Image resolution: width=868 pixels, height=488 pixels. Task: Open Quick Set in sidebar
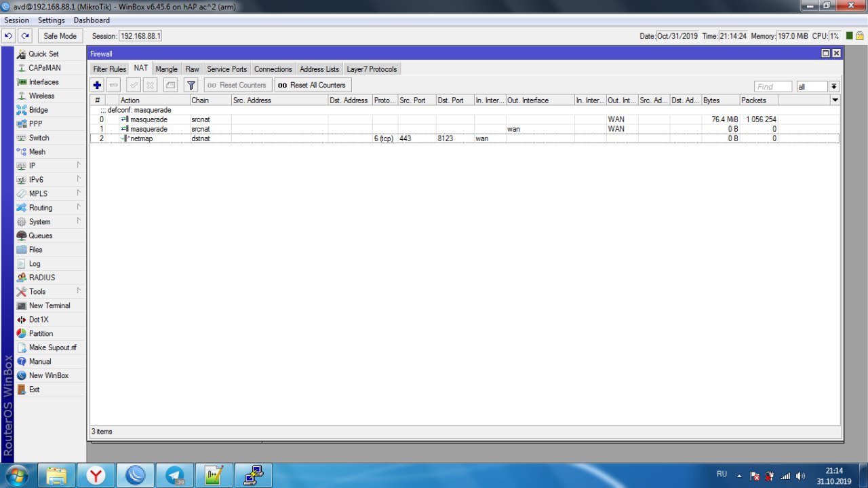point(51,54)
